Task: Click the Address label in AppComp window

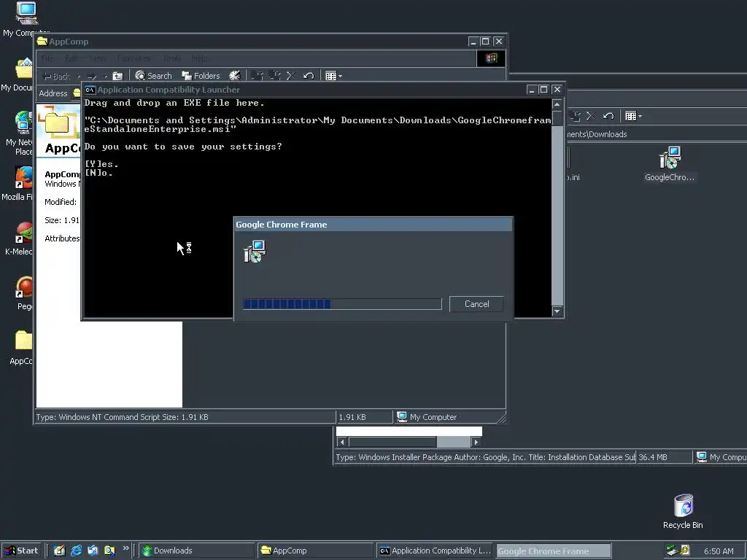Action: click(53, 93)
